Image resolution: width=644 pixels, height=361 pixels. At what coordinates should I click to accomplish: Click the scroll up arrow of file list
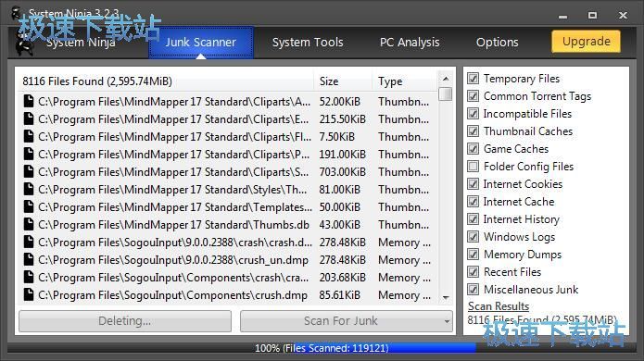coord(446,78)
